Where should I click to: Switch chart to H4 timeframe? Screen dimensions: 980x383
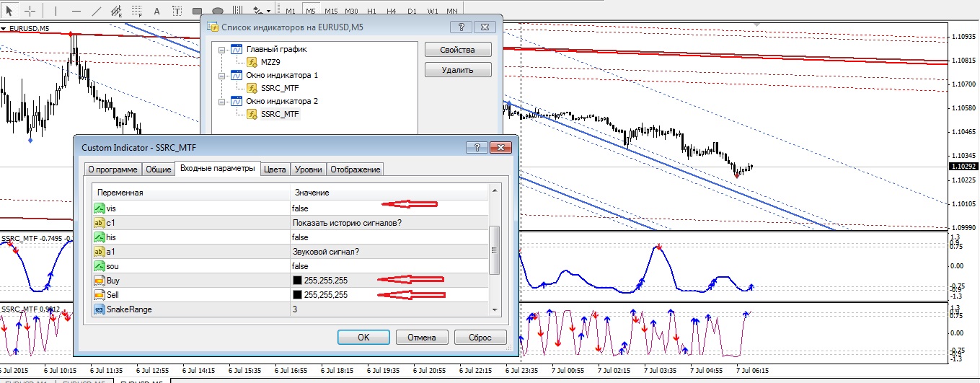pos(391,12)
